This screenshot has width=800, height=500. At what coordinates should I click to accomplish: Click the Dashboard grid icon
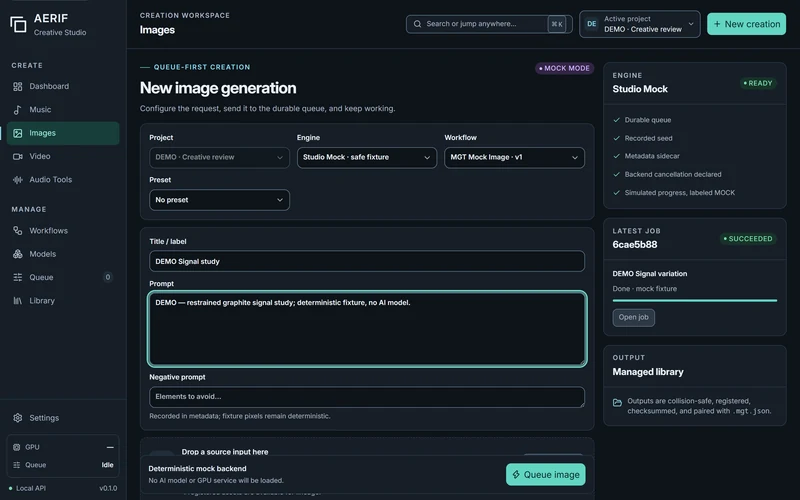coord(17,86)
